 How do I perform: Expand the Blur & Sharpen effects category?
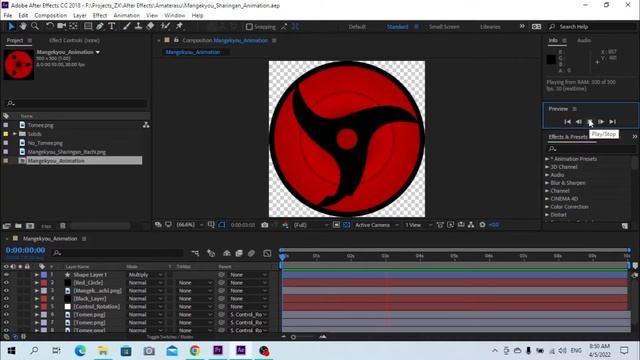tap(547, 183)
